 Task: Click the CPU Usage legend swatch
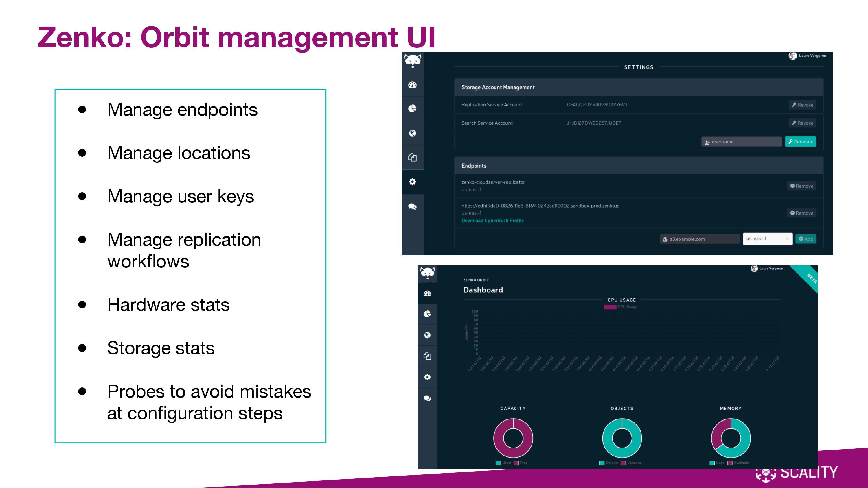[610, 307]
